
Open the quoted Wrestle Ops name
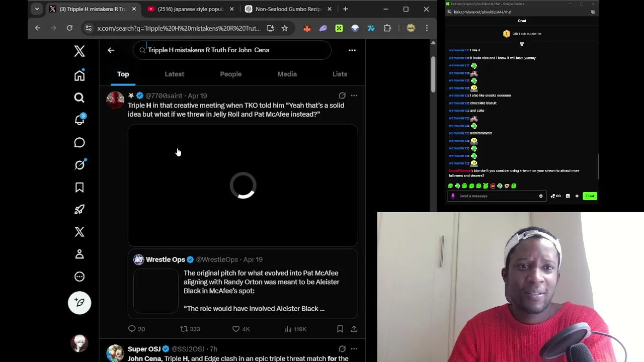click(166, 259)
